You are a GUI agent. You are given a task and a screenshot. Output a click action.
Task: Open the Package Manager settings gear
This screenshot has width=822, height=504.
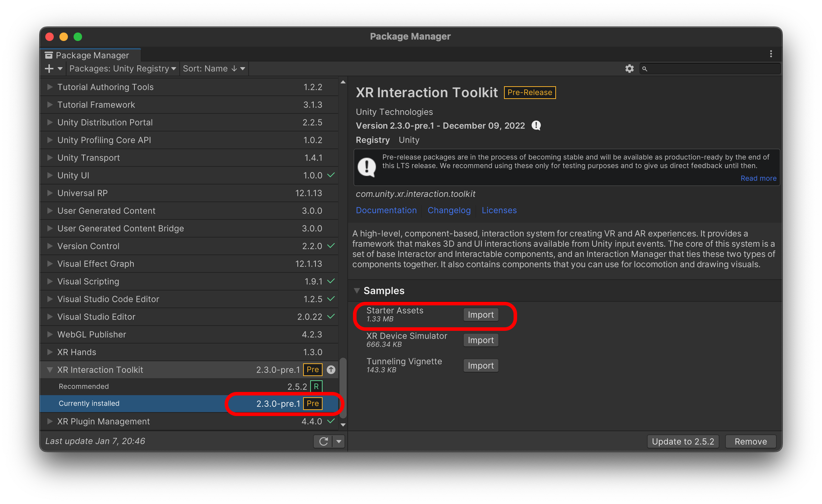(x=629, y=69)
